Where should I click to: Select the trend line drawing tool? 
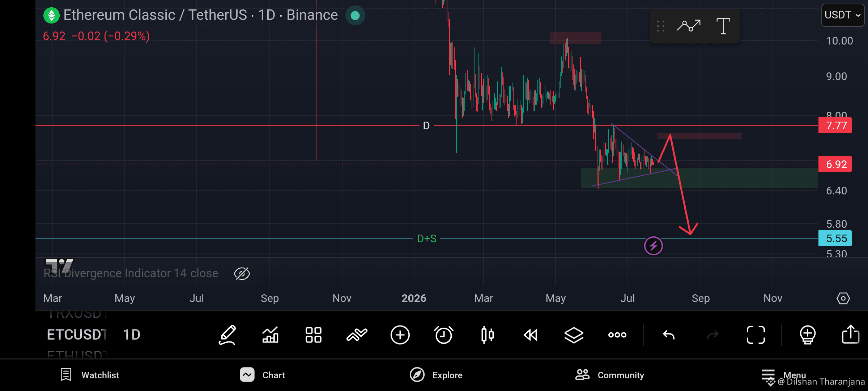(689, 26)
